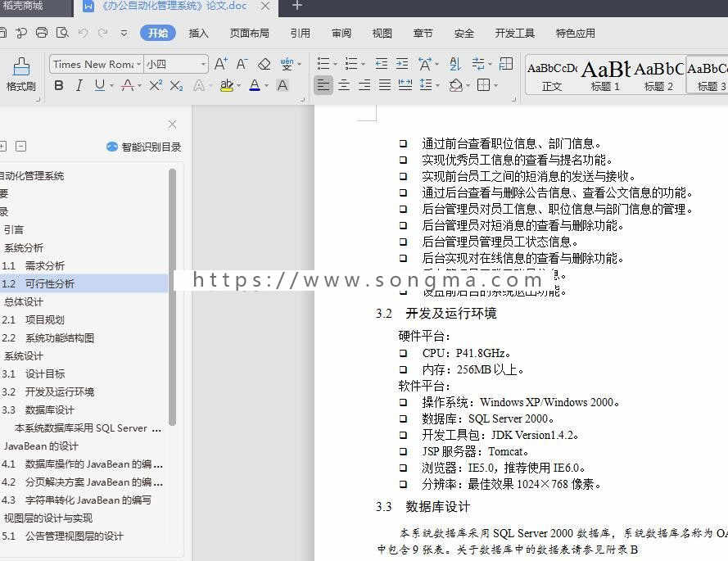
Task: Open the sort icon in paragraph group
Action: pos(455,63)
